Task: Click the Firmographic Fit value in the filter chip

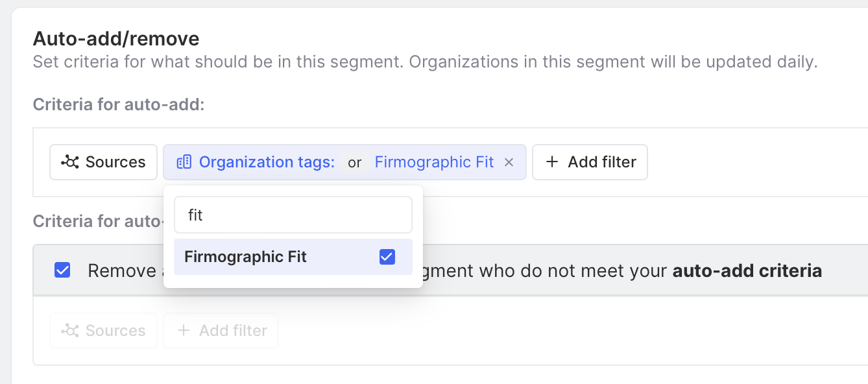Action: 434,162
